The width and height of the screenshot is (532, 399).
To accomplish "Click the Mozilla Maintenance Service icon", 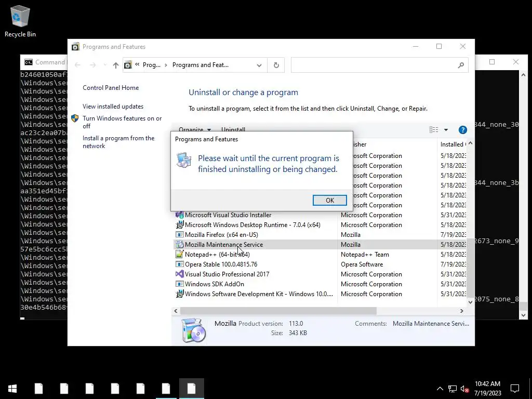I will point(179,245).
